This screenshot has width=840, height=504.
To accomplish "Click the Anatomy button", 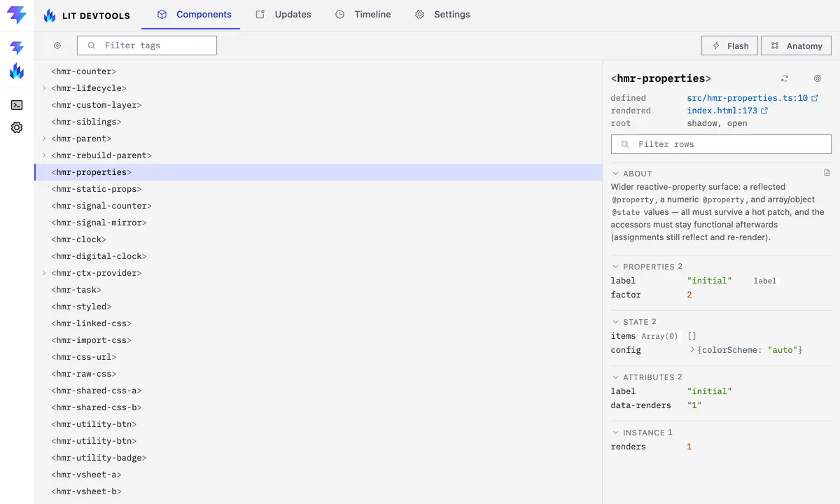I will click(796, 45).
